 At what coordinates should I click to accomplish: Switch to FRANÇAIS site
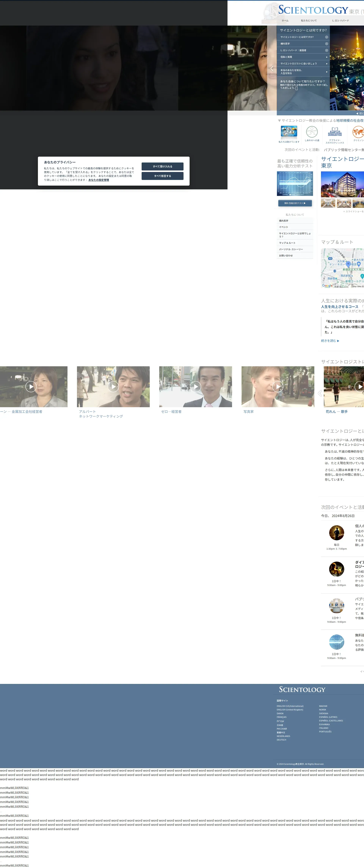pos(281,717)
